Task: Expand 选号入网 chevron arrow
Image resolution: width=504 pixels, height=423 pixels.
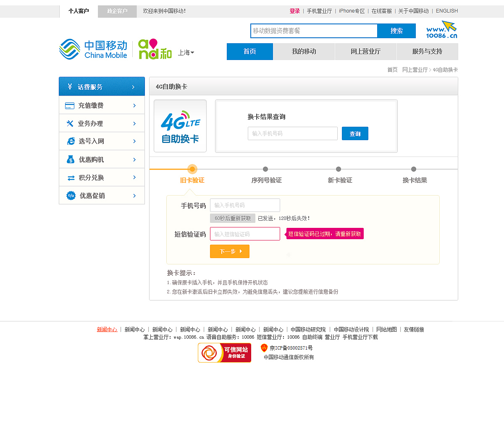Action: 134,141
